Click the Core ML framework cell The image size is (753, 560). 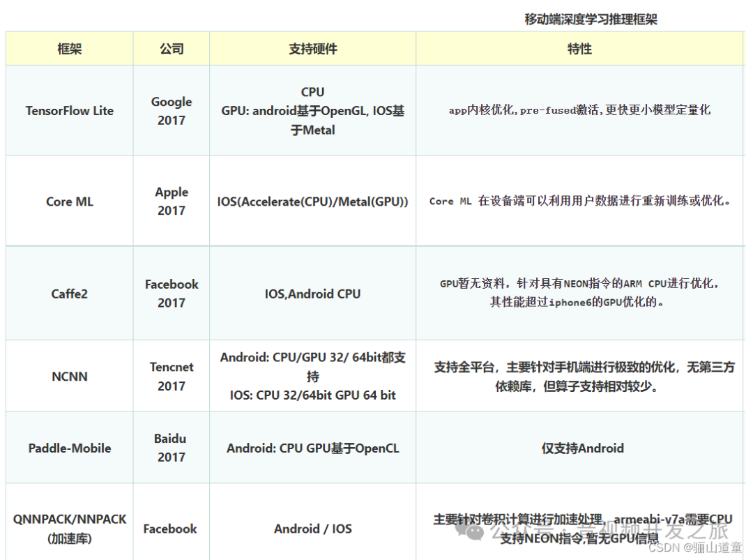(x=70, y=202)
